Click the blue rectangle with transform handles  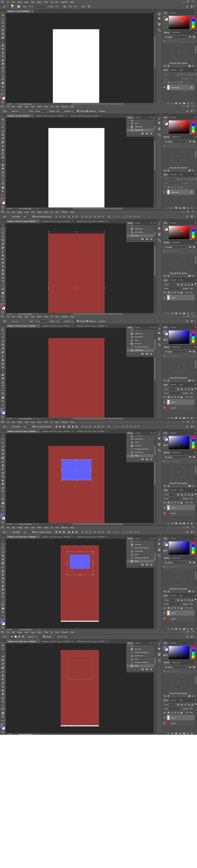coord(77,470)
